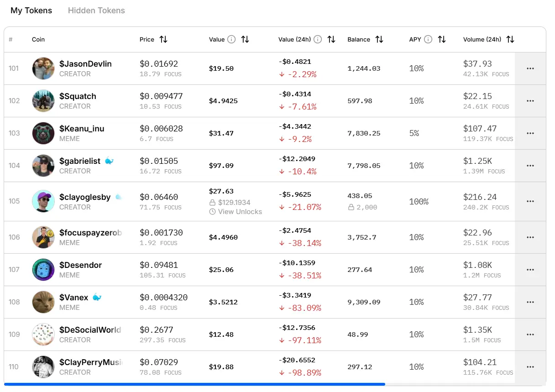Viewport: 555px width, 392px height.
Task: Open options menu for $Keanu_inu row
Action: [530, 133]
